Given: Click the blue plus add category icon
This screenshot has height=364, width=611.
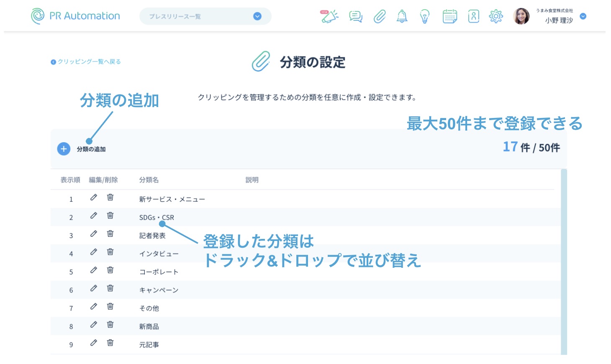Looking at the screenshot, I should click(64, 149).
